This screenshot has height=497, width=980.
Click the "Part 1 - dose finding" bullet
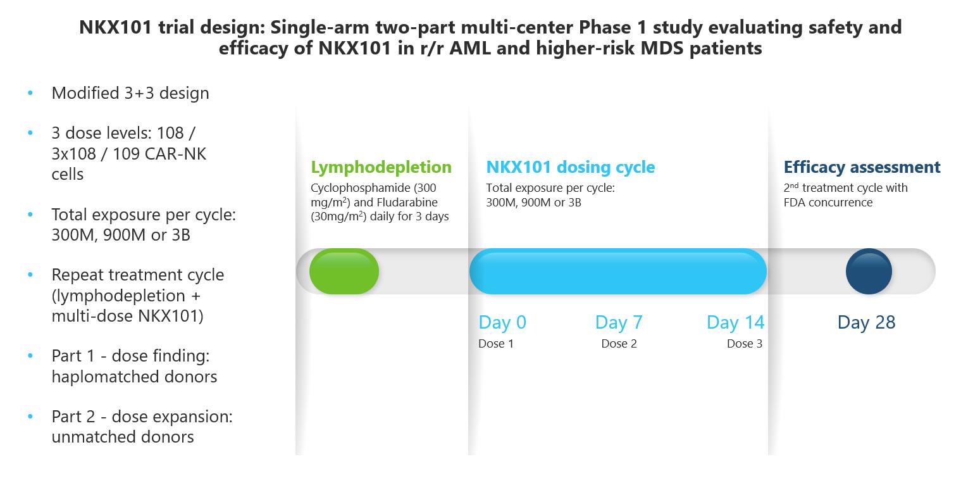point(134,366)
